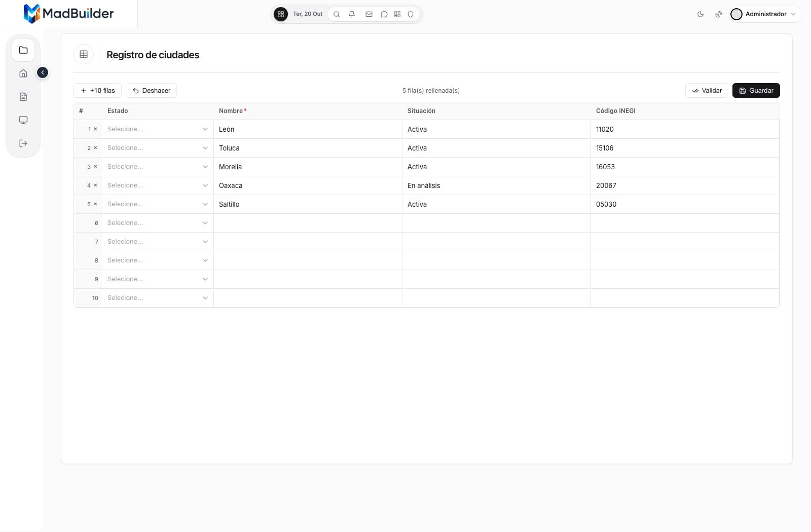Open the chat bubble icon
811x532 pixels.
coord(384,14)
